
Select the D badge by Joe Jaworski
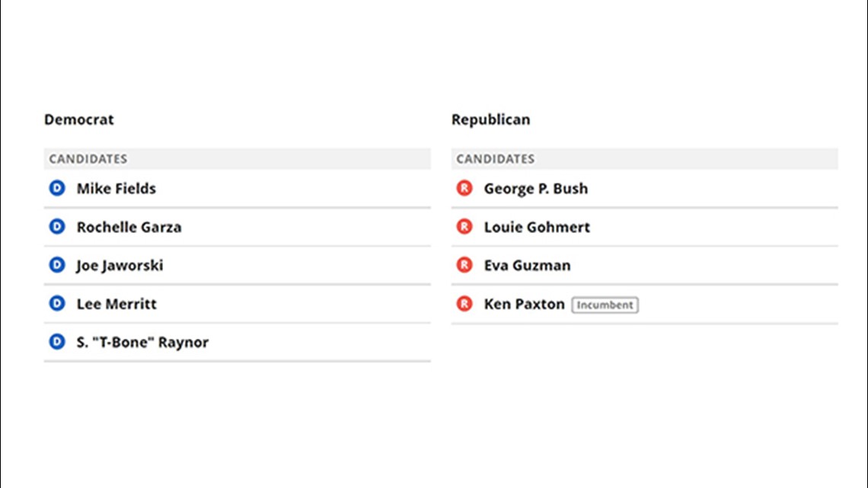click(57, 265)
